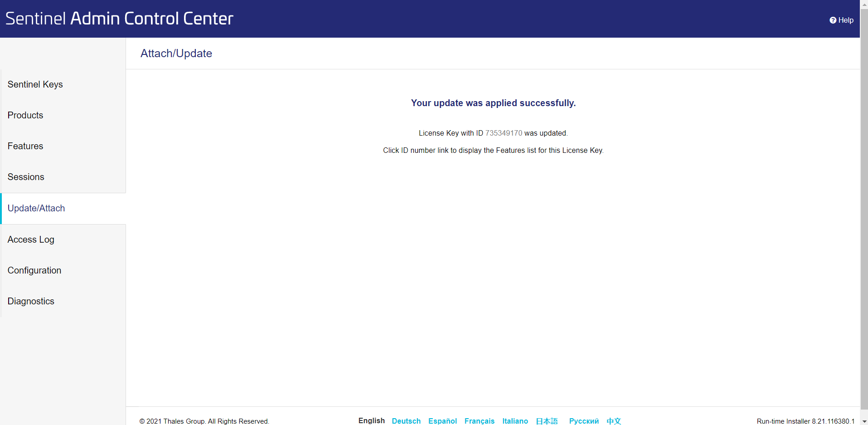The height and width of the screenshot is (425, 868).
Task: Click the scrollbar up arrow
Action: 864,3
